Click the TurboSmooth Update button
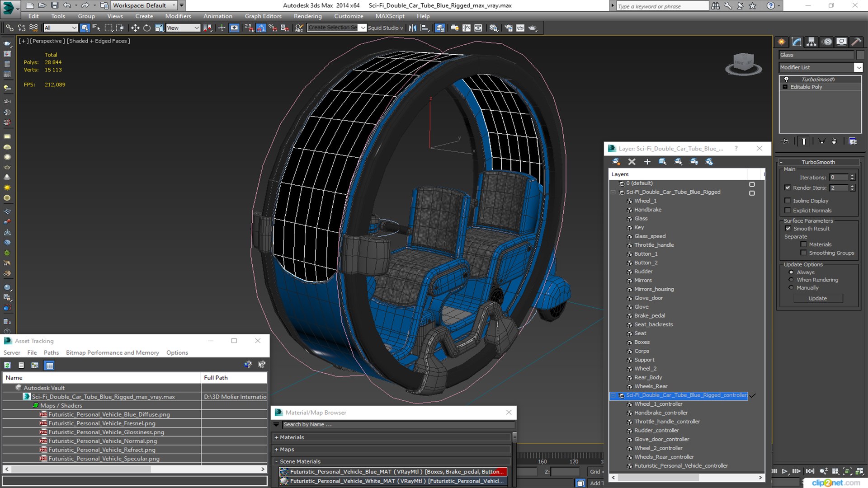This screenshot has height=488, width=868. (817, 299)
